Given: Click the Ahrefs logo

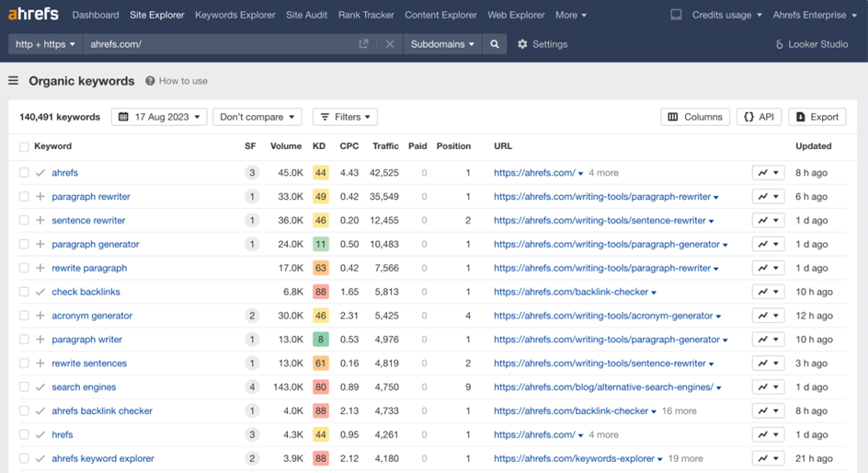Looking at the screenshot, I should 33,14.
